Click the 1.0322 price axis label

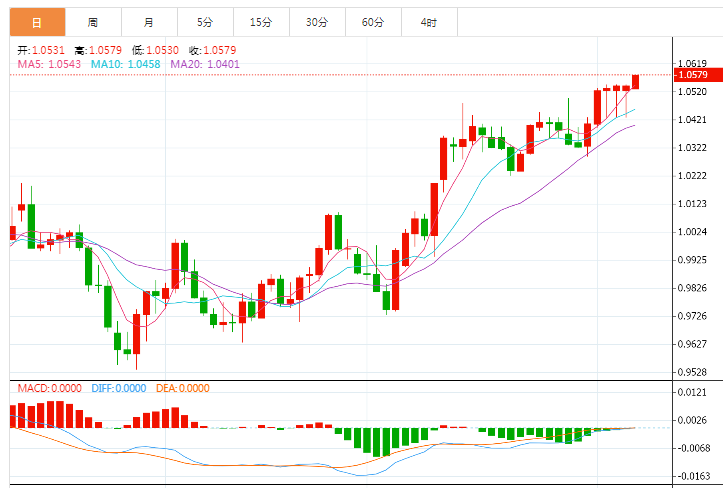(692, 148)
